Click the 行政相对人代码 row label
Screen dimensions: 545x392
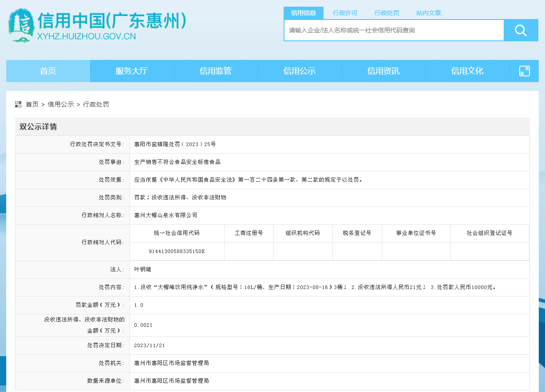pyautogui.click(x=103, y=242)
